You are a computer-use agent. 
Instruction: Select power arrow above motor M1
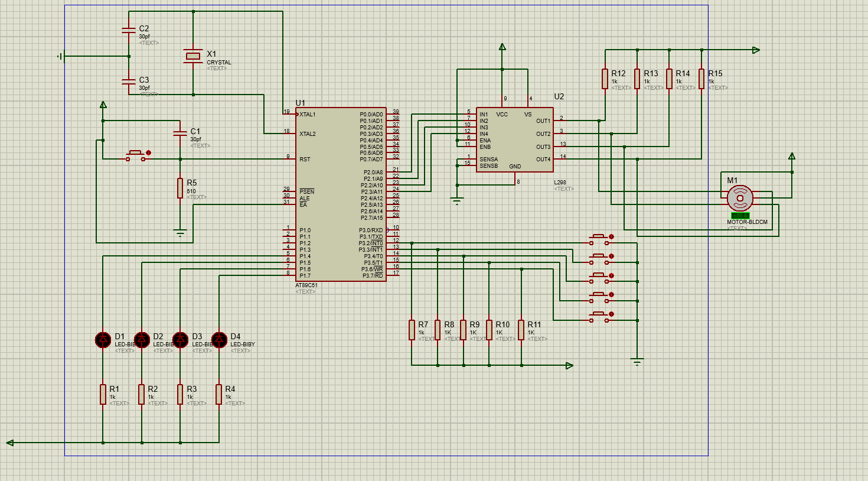pyautogui.click(x=792, y=157)
